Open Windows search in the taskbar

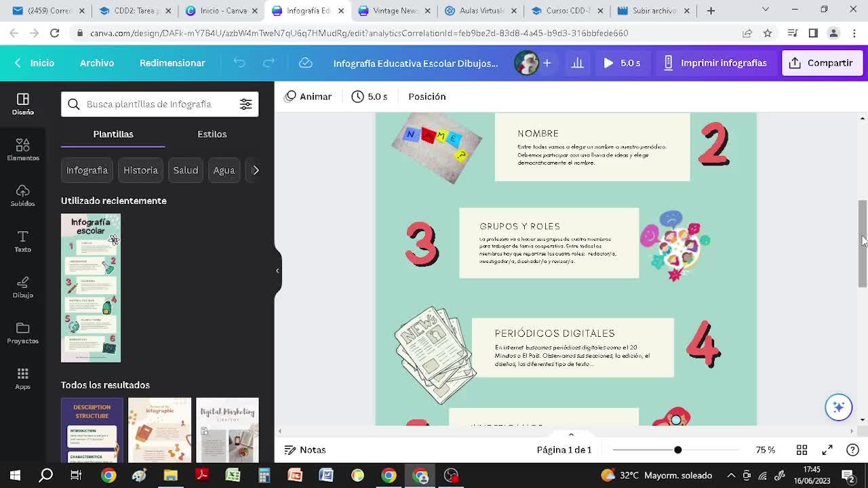click(46, 475)
